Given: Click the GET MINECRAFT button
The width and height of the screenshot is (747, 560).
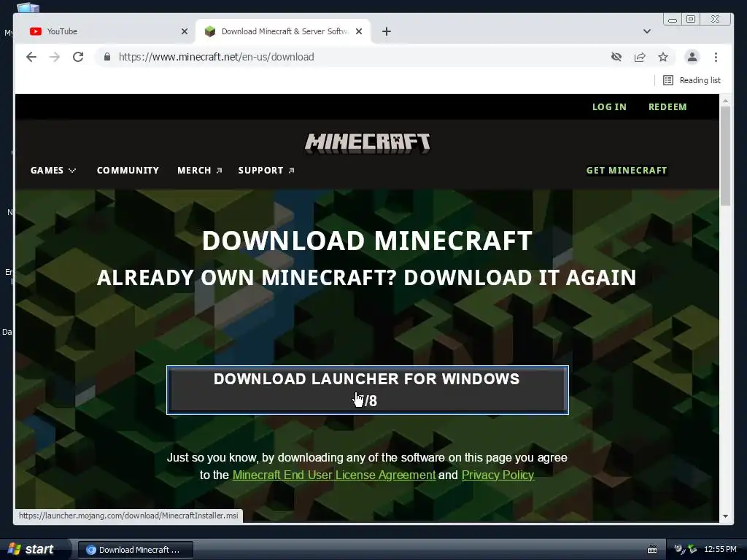Looking at the screenshot, I should [x=627, y=171].
